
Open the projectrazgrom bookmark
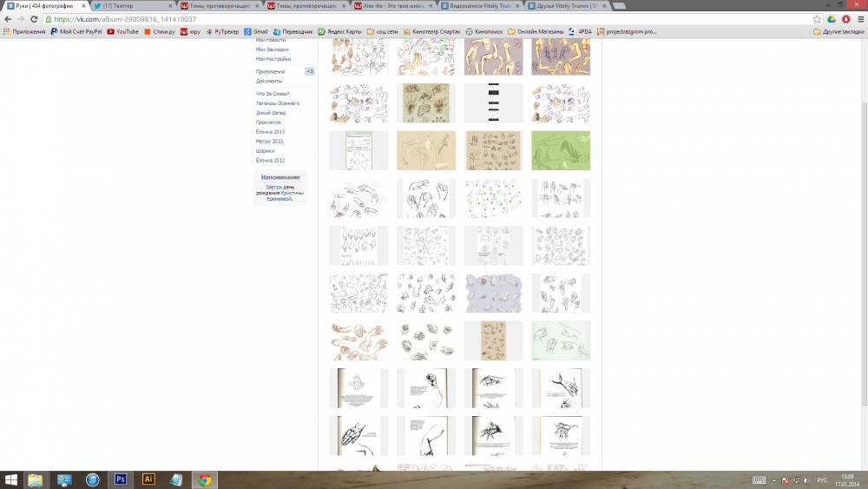pyautogui.click(x=628, y=31)
